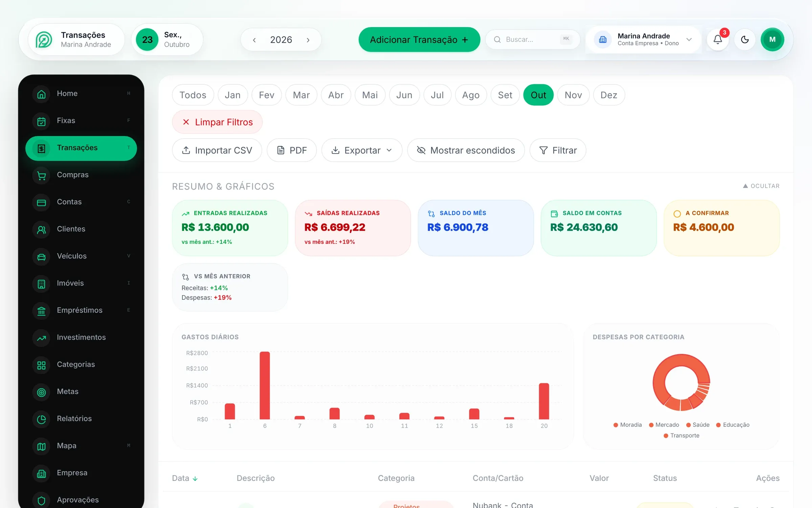
Task: Open Clientes in the sidebar
Action: point(81,229)
